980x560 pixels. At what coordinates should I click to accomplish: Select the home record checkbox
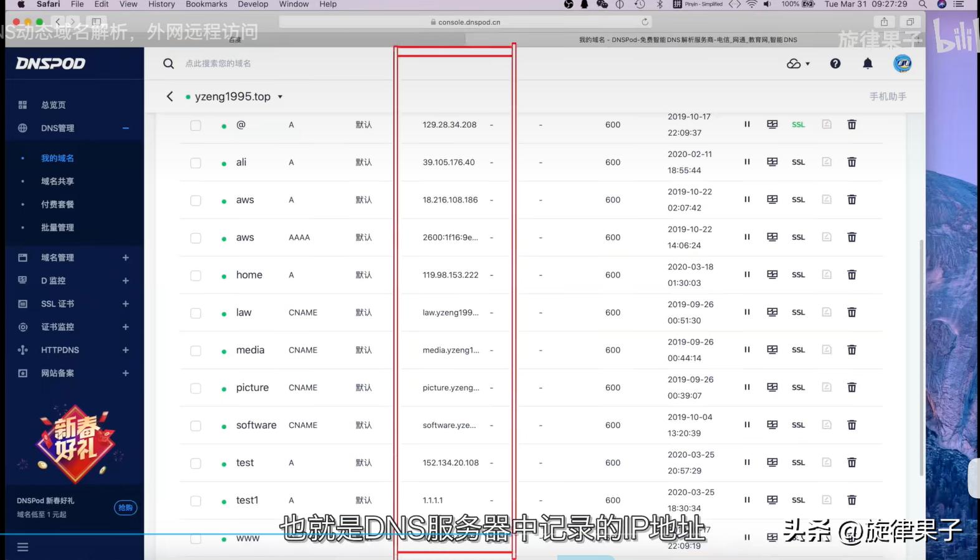coord(196,276)
